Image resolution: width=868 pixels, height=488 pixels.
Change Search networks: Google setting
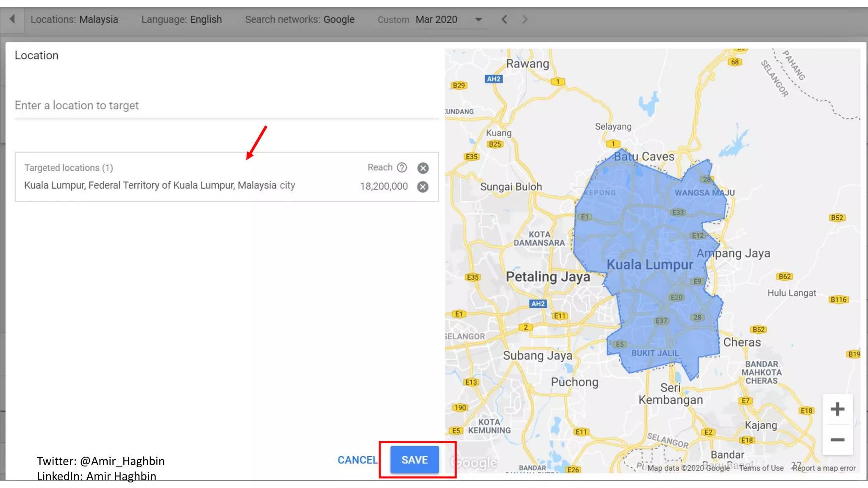[x=300, y=19]
